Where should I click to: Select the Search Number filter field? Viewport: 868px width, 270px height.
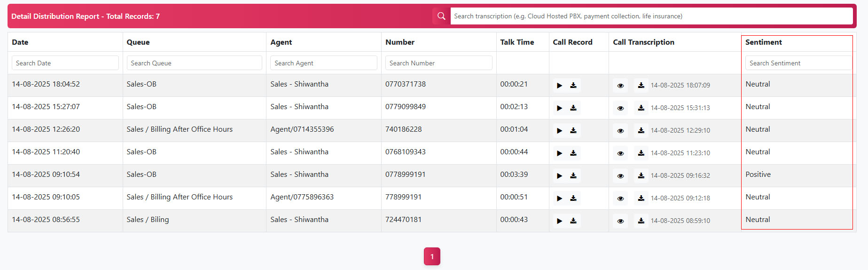[x=438, y=63]
